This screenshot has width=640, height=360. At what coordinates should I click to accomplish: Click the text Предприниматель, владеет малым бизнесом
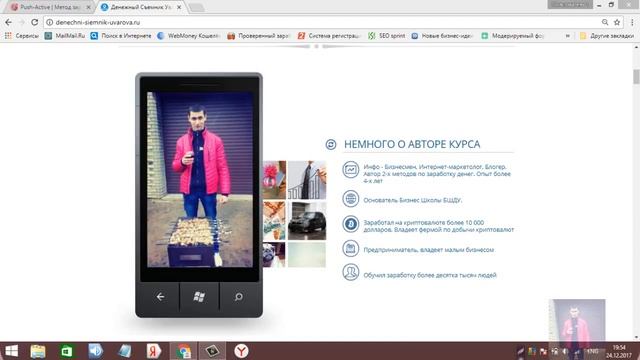click(x=429, y=250)
